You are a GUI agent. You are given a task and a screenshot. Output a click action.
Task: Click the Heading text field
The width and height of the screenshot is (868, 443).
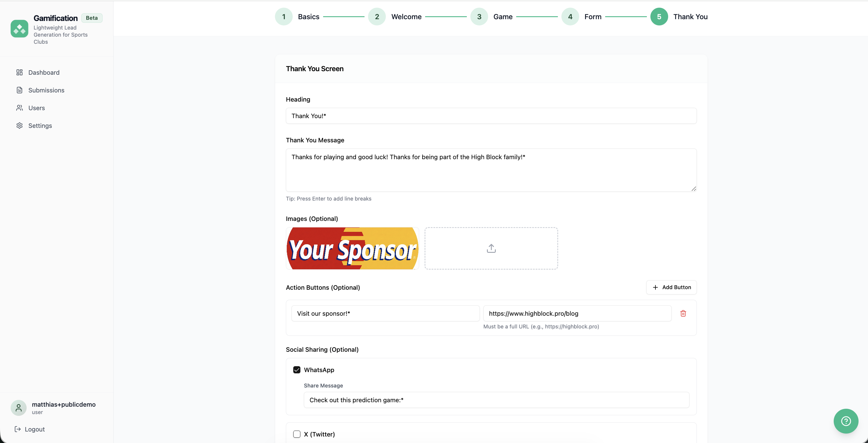click(490, 116)
